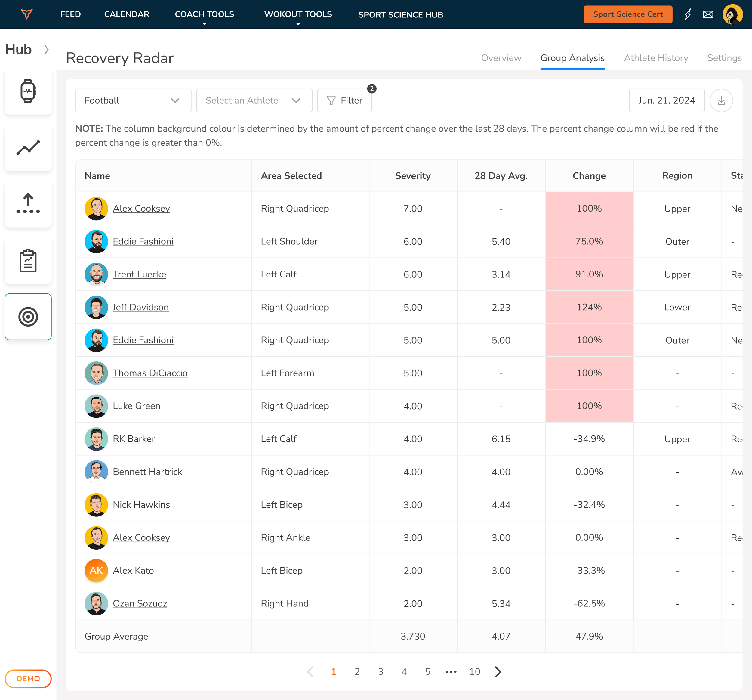This screenshot has width=752, height=700.
Task: Switch to the Athlete History tab
Action: click(655, 58)
